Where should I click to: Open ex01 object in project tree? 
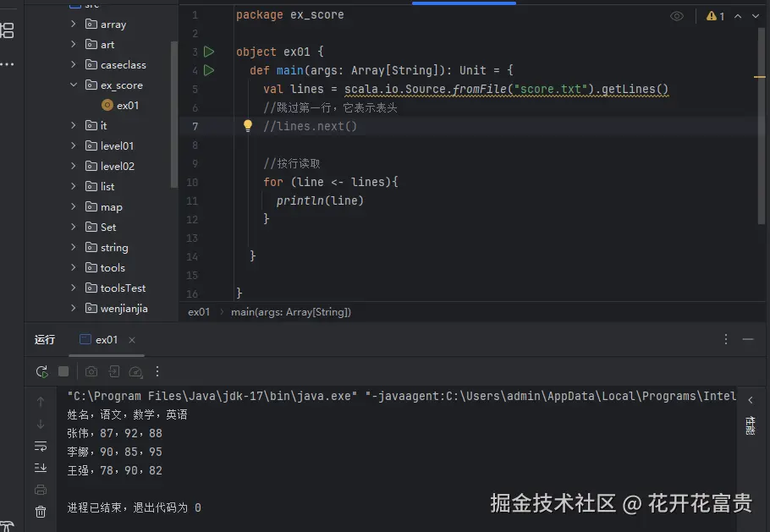(x=120, y=105)
